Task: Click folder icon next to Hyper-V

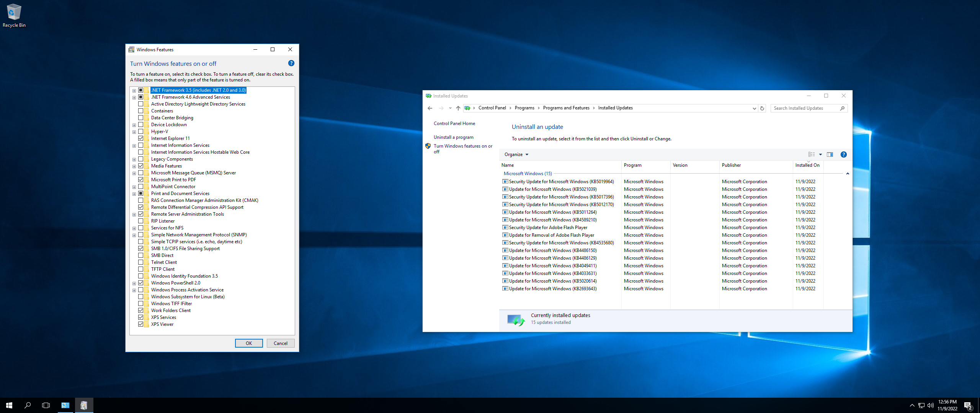Action: 147,132
